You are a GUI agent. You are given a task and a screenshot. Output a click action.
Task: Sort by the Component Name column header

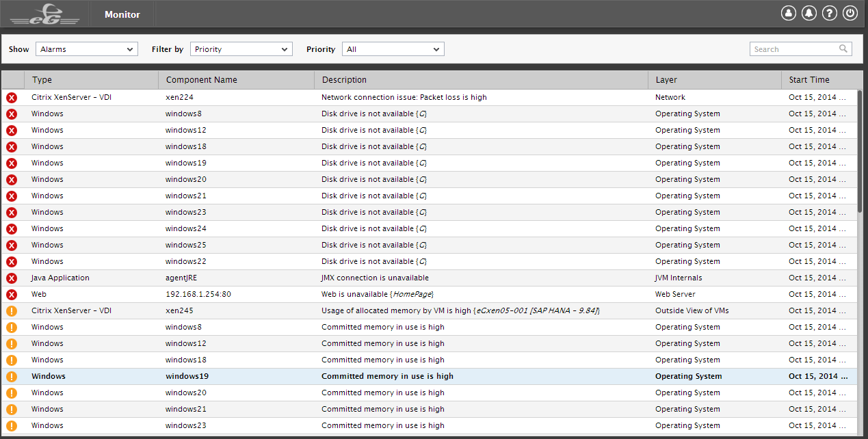click(x=237, y=80)
